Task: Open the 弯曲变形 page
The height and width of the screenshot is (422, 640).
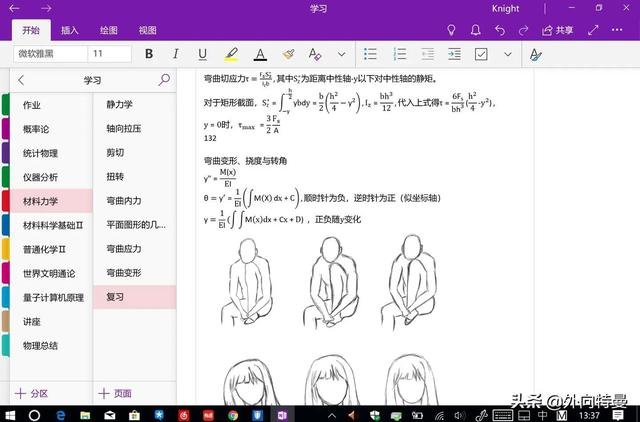Action: [135, 273]
